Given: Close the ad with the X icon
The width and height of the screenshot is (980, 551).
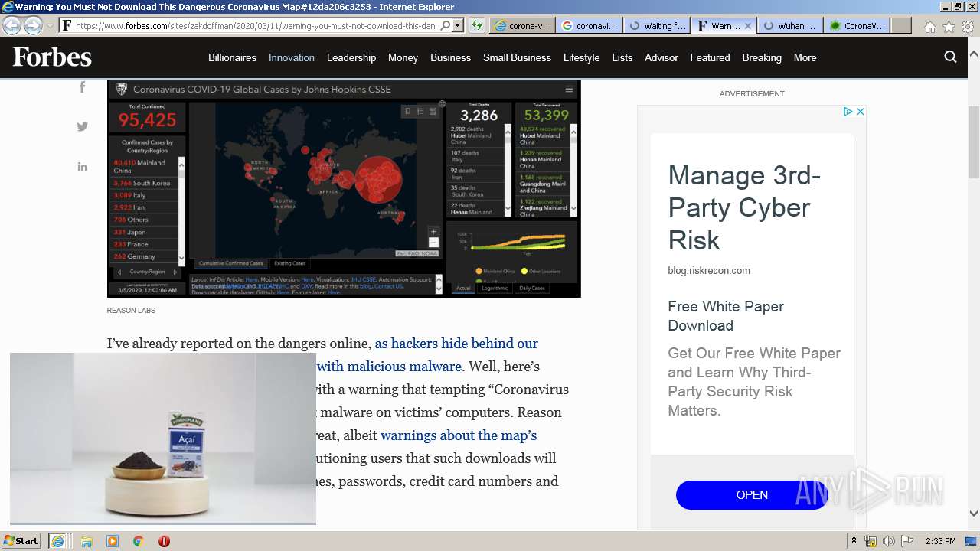Looking at the screenshot, I should 860,112.
